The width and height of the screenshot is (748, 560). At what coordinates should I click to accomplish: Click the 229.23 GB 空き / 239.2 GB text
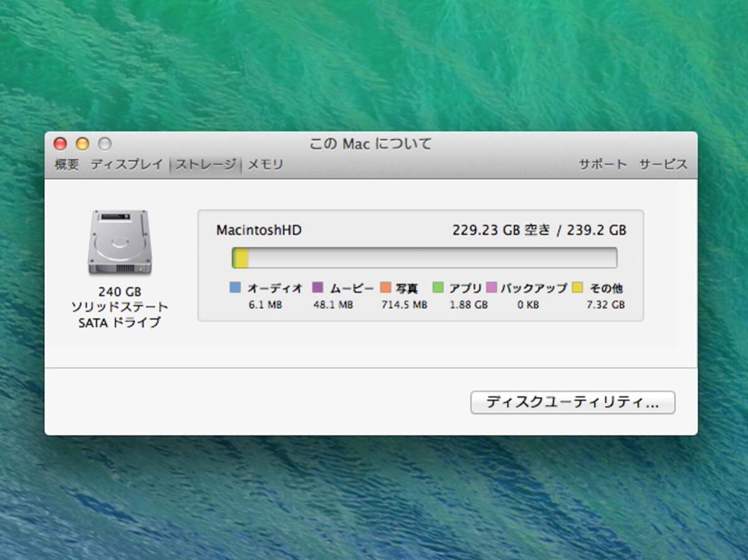point(539,230)
